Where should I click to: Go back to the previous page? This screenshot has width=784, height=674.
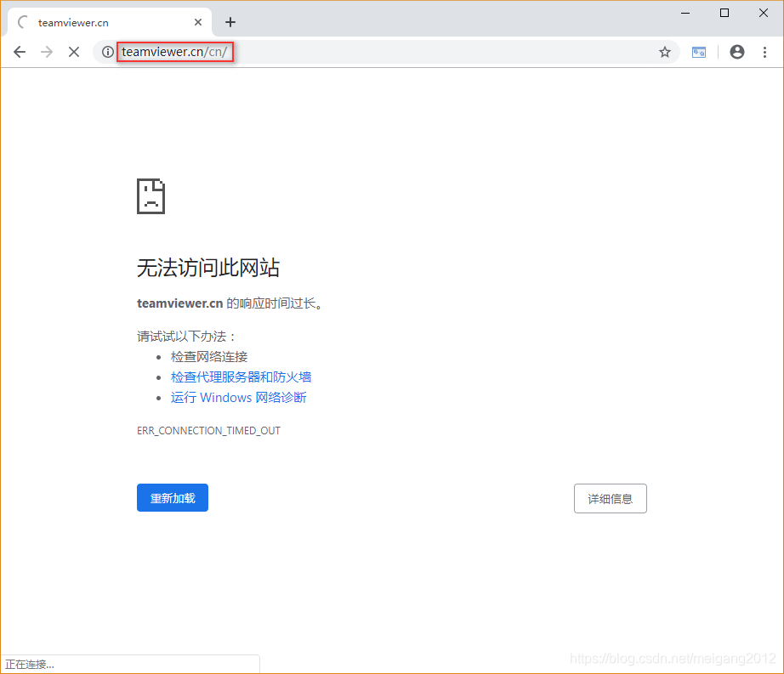pyautogui.click(x=20, y=52)
